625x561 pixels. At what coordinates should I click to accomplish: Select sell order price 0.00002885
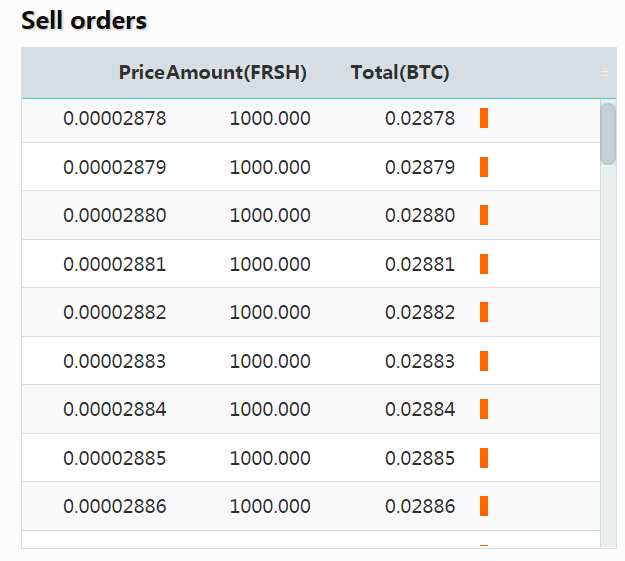click(115, 459)
